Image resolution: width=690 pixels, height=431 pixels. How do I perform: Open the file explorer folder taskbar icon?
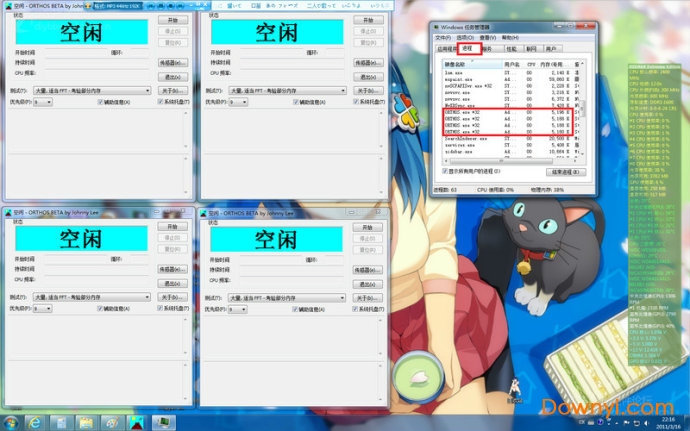coord(85,420)
